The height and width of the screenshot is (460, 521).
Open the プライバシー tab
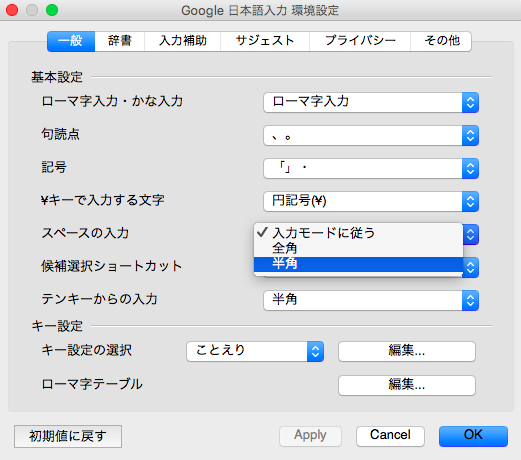(360, 41)
